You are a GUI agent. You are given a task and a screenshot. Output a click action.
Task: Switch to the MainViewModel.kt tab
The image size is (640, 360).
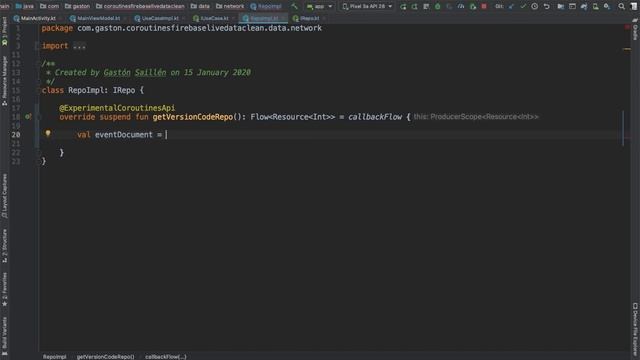tap(98, 18)
